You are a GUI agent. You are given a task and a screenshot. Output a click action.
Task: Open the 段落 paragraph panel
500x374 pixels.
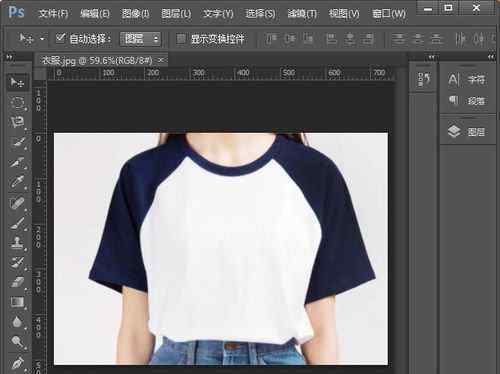[468, 100]
